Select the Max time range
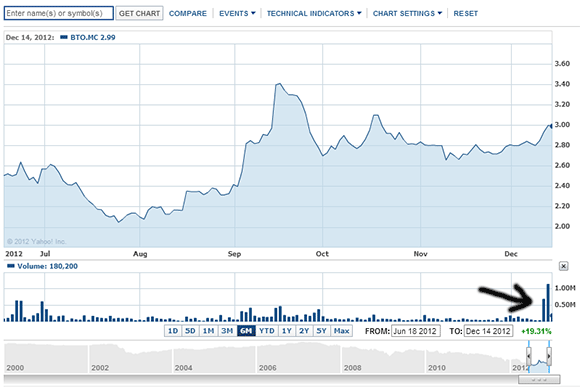The height and width of the screenshot is (387, 580). [x=341, y=331]
